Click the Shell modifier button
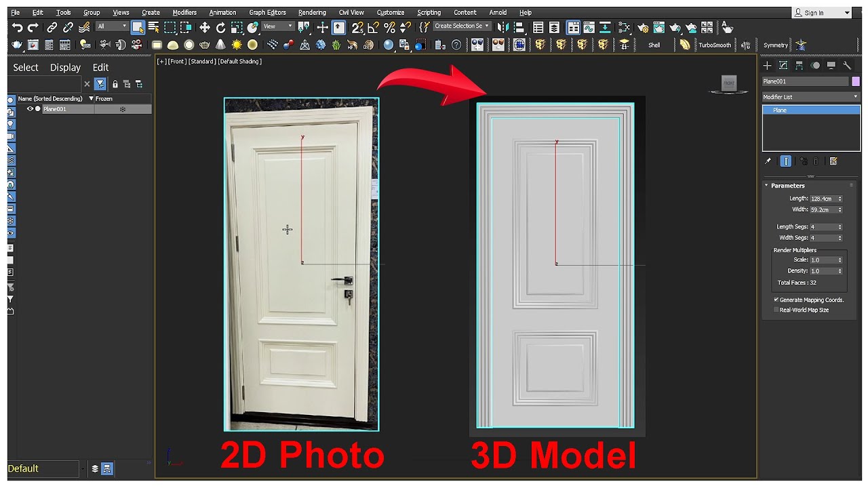The width and height of the screenshot is (868, 488). (654, 45)
